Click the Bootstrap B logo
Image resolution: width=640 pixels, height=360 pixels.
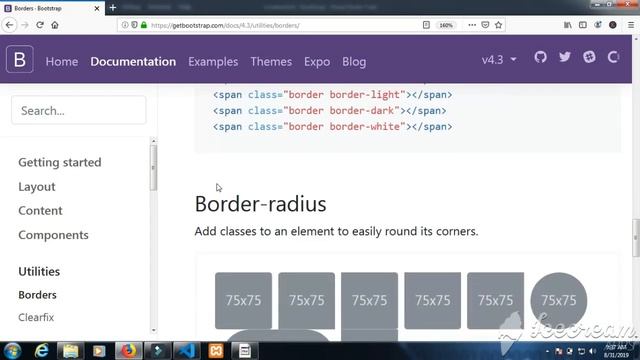[x=20, y=60]
